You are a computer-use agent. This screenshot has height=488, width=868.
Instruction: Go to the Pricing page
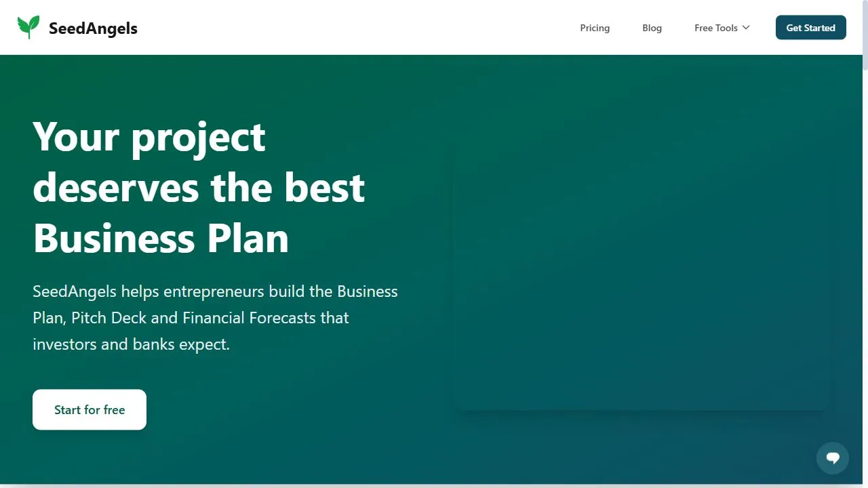click(595, 28)
